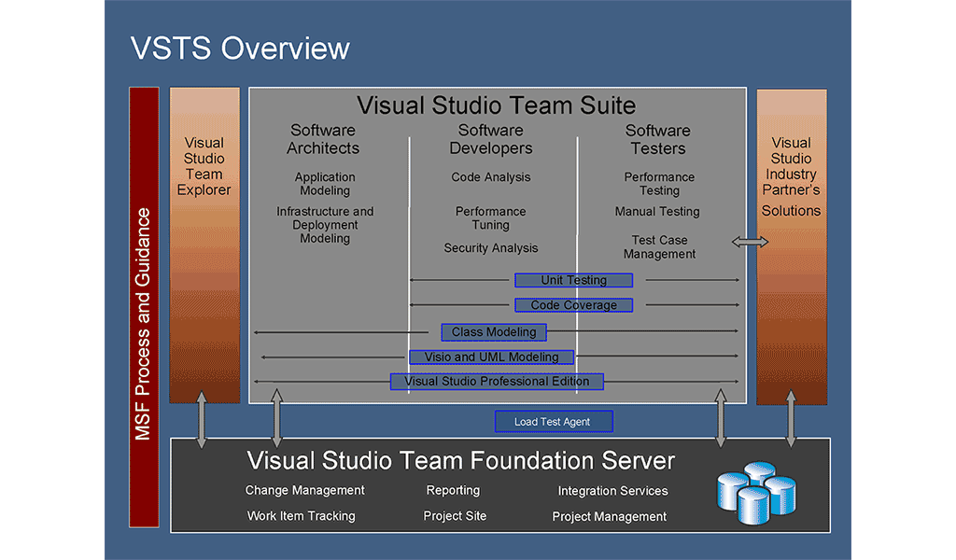Click the Work Item Tracking text
The image size is (956, 560).
(302, 515)
